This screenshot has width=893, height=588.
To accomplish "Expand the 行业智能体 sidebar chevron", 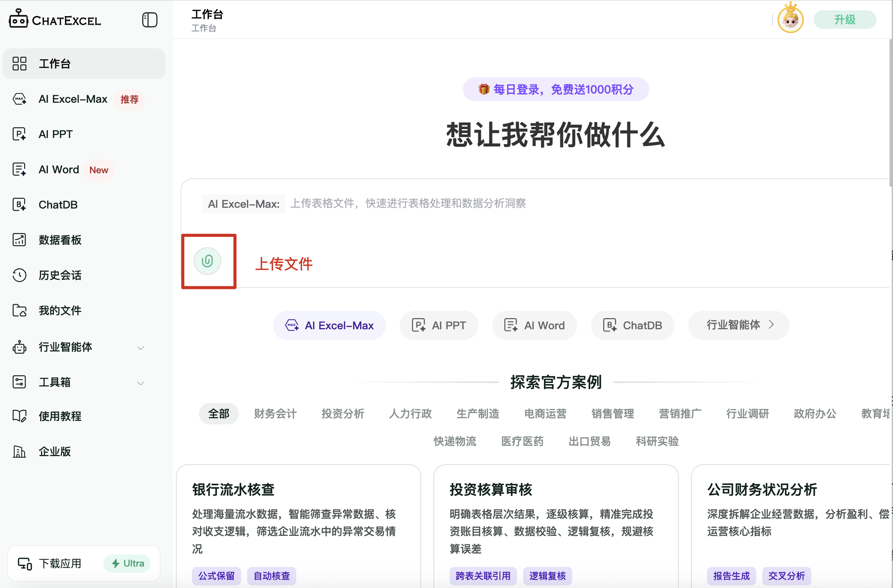I will pyautogui.click(x=141, y=348).
